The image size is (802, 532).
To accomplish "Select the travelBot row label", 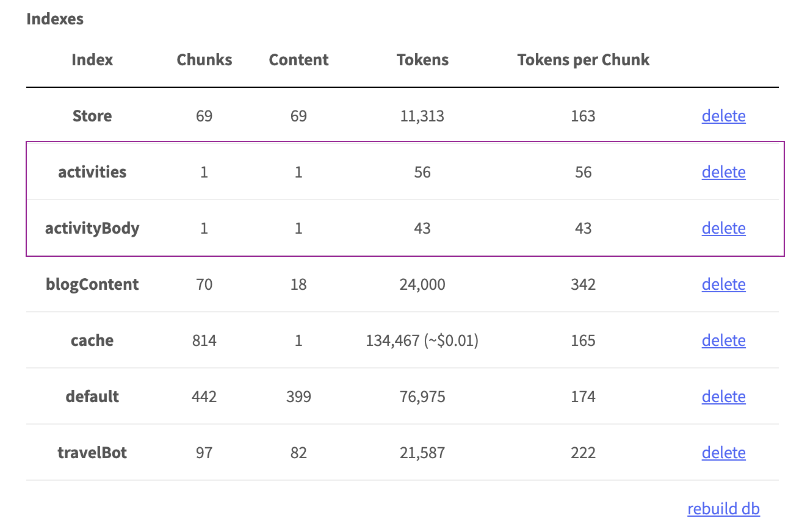I will click(x=92, y=453).
